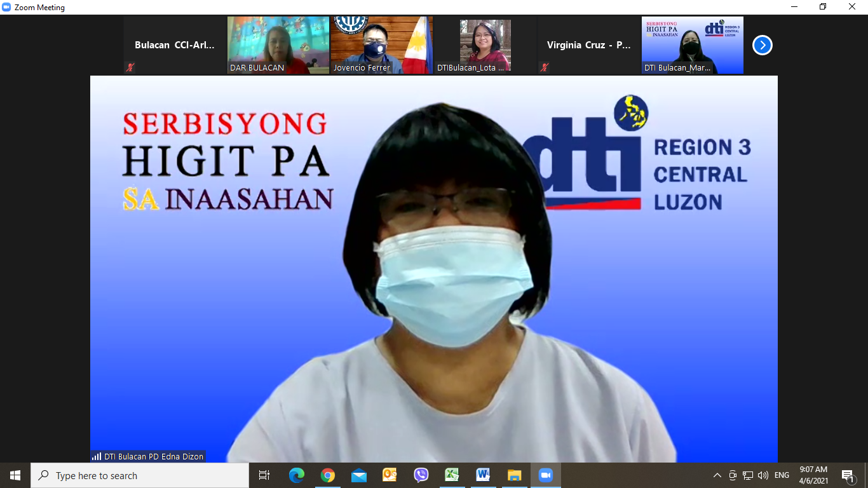This screenshot has width=868, height=488.
Task: Open File Explorer from the taskbar
Action: [x=514, y=475]
